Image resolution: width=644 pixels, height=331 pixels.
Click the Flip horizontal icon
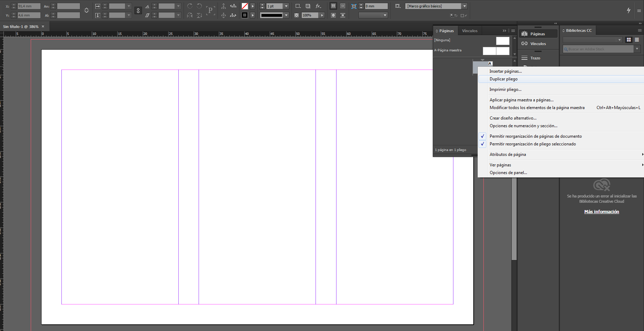[x=190, y=15]
